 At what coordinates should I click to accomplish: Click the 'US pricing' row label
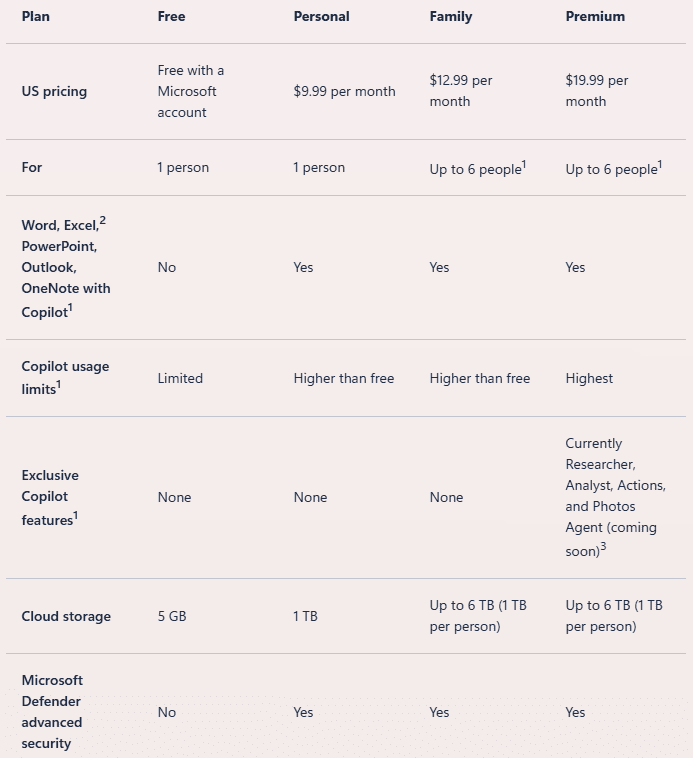(x=54, y=91)
